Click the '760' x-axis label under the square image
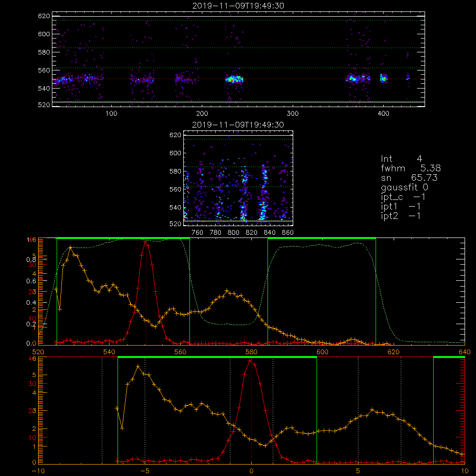476x476 pixels. coord(198,233)
